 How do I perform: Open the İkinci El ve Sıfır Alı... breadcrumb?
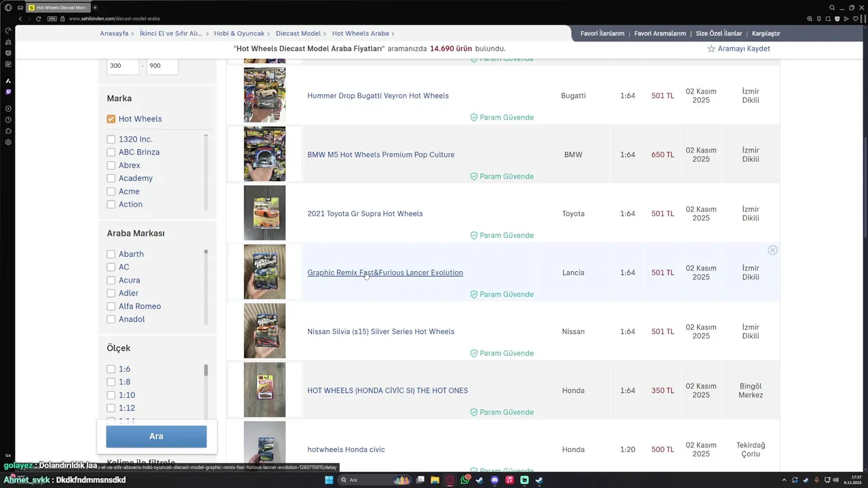pos(171,33)
